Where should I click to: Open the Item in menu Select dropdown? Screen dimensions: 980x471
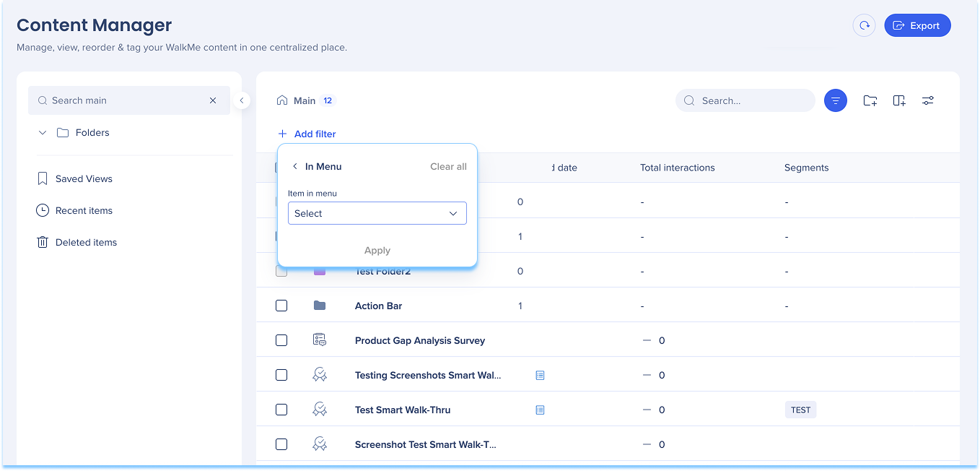click(377, 213)
